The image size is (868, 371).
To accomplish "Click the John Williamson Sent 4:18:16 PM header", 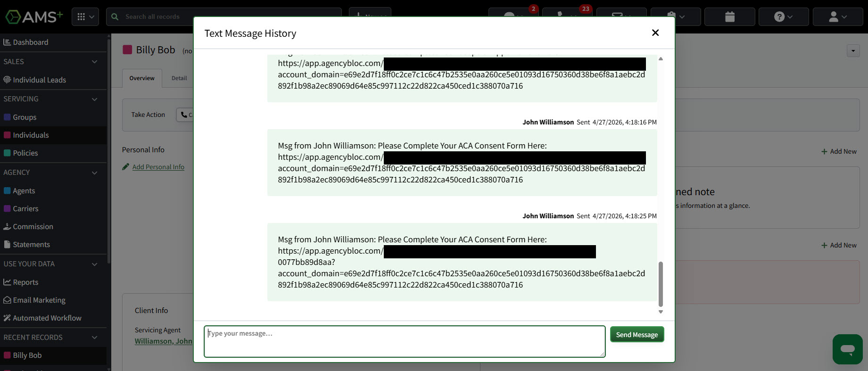I will pos(589,123).
